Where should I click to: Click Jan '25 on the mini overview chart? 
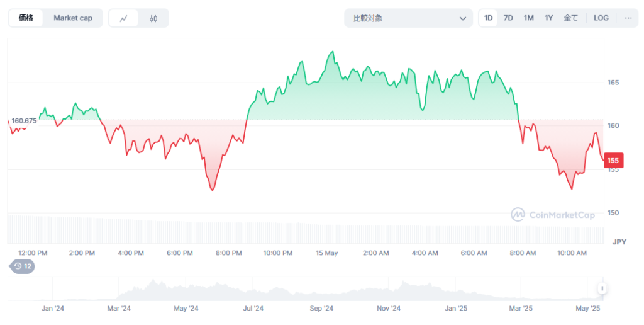tap(456, 309)
